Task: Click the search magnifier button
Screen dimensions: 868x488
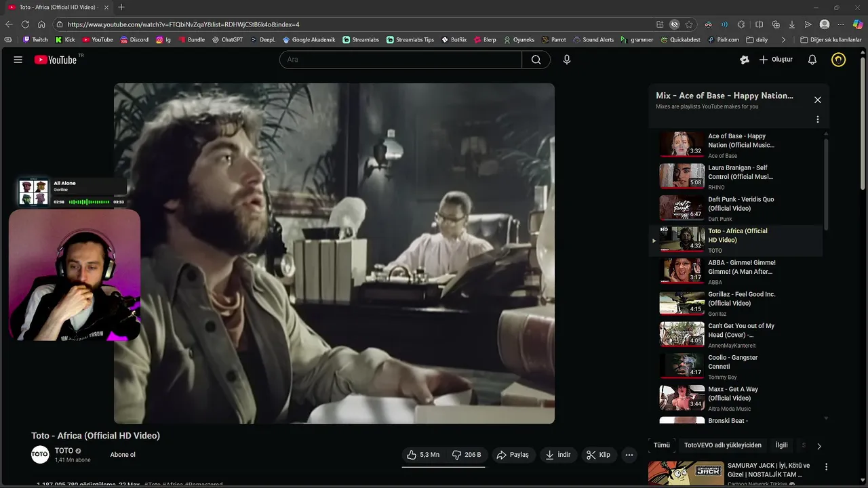Action: click(536, 60)
